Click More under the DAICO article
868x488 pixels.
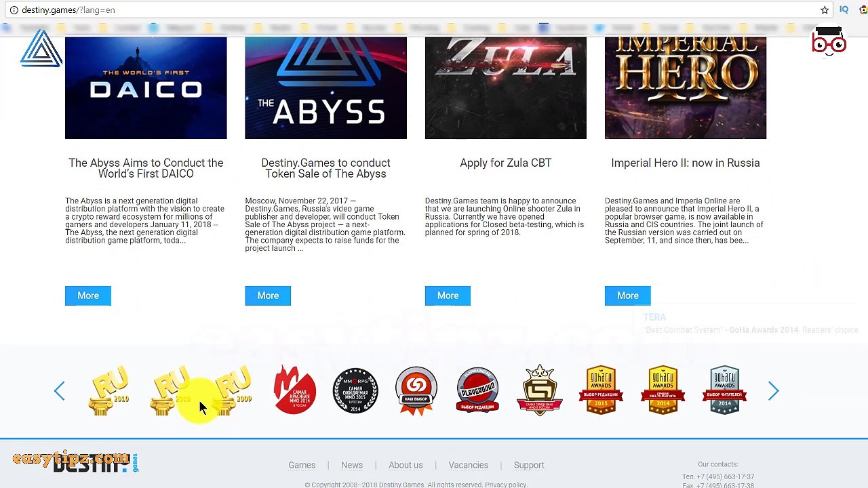click(88, 296)
